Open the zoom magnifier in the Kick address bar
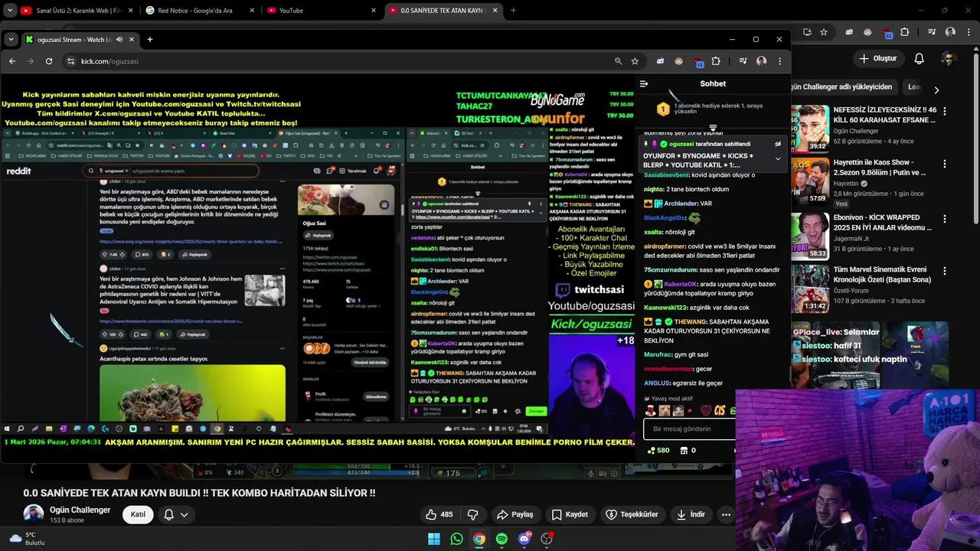Image resolution: width=980 pixels, height=551 pixels. click(x=618, y=61)
